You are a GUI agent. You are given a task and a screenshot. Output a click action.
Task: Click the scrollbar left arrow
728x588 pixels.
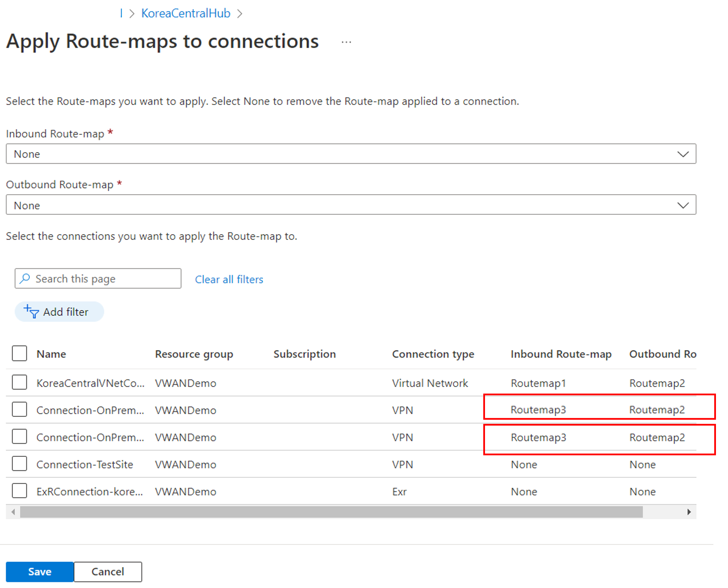click(x=13, y=512)
